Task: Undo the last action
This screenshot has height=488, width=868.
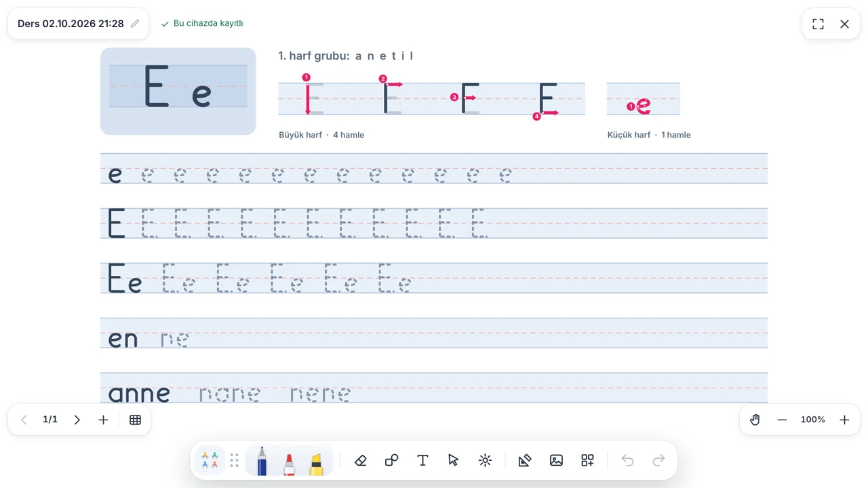Action: pyautogui.click(x=628, y=461)
